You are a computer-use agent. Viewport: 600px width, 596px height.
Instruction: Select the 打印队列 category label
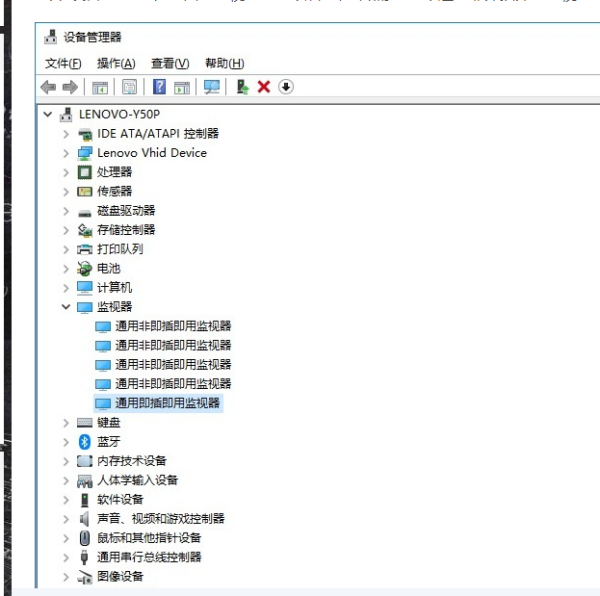120,249
